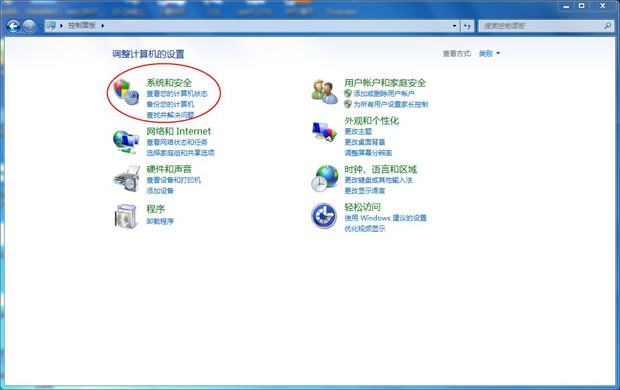Open the 硬件和声音 heading link
Viewport: 620px width, 390px height.
(x=169, y=169)
